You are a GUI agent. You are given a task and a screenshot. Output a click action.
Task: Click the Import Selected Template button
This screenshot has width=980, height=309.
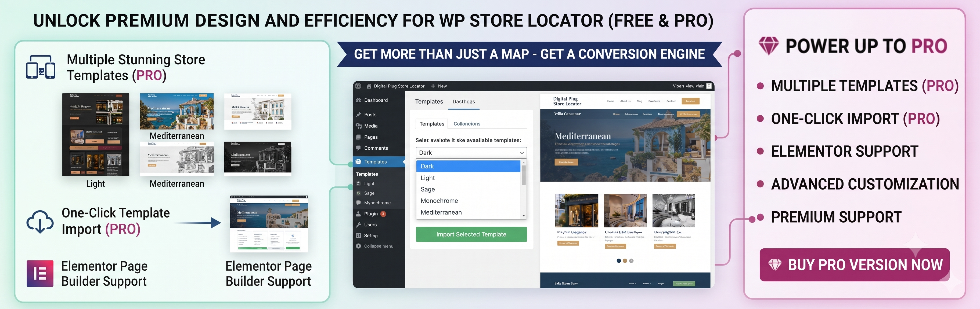click(x=471, y=234)
